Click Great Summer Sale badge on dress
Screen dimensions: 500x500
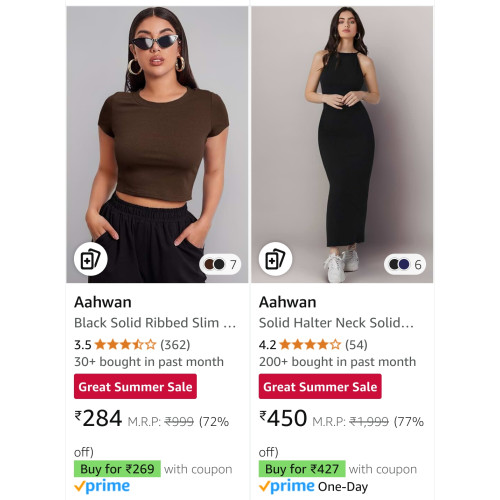tap(320, 386)
